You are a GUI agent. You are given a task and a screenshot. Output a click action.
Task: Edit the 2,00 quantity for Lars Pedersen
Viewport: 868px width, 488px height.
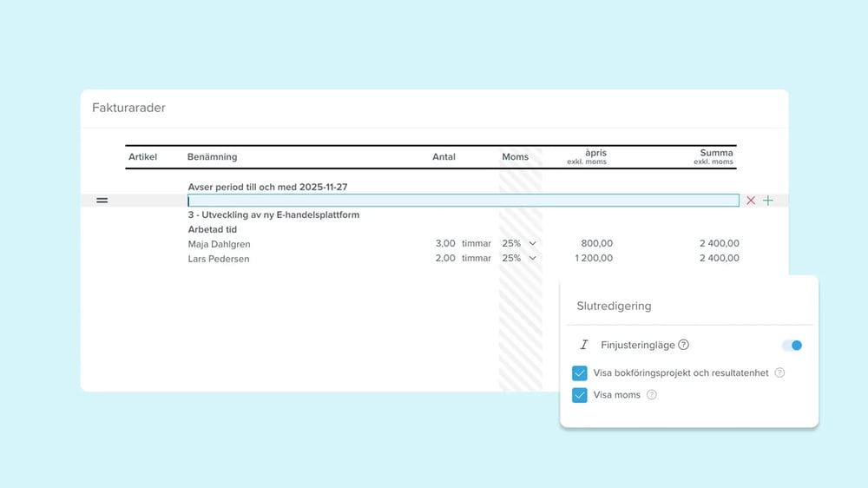coord(444,258)
